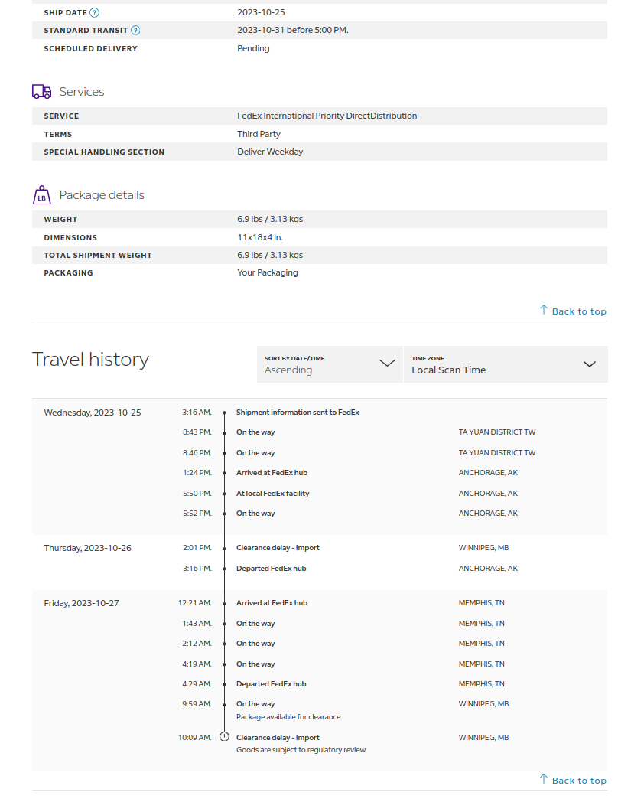Click the Services truck icon

click(42, 92)
